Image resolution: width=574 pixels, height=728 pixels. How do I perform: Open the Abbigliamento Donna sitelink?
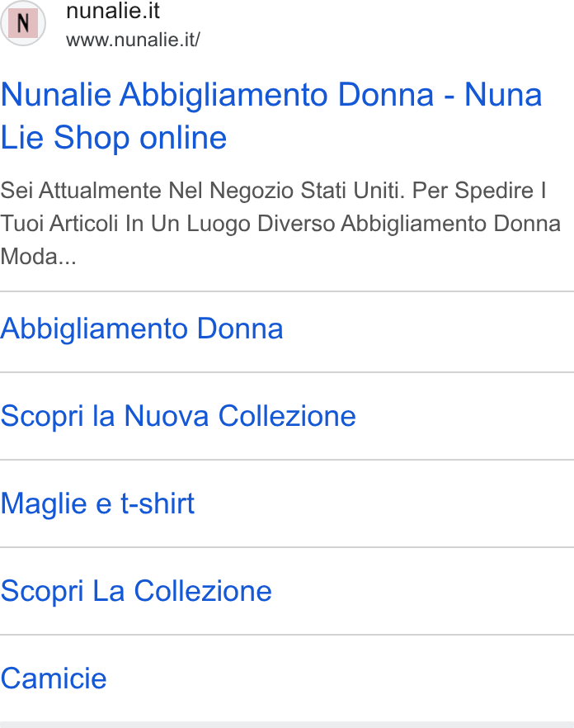(142, 329)
